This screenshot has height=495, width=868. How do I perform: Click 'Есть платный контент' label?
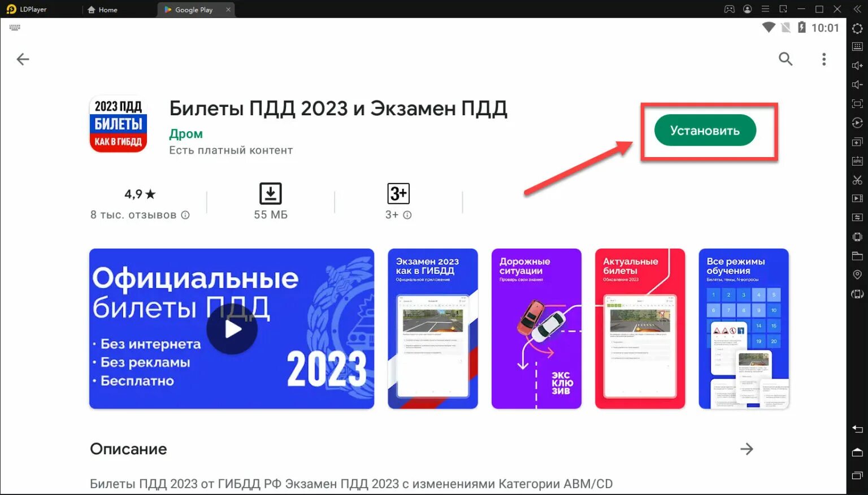pos(231,150)
